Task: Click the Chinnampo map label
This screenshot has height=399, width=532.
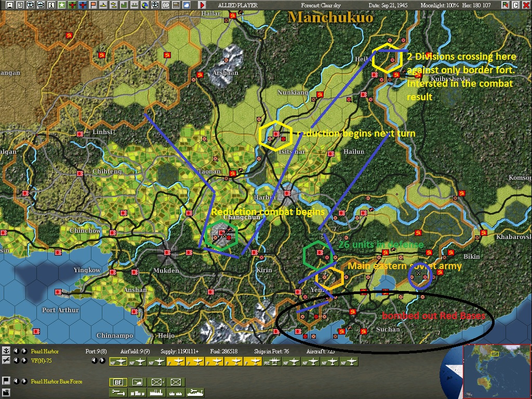Action: pyautogui.click(x=115, y=336)
